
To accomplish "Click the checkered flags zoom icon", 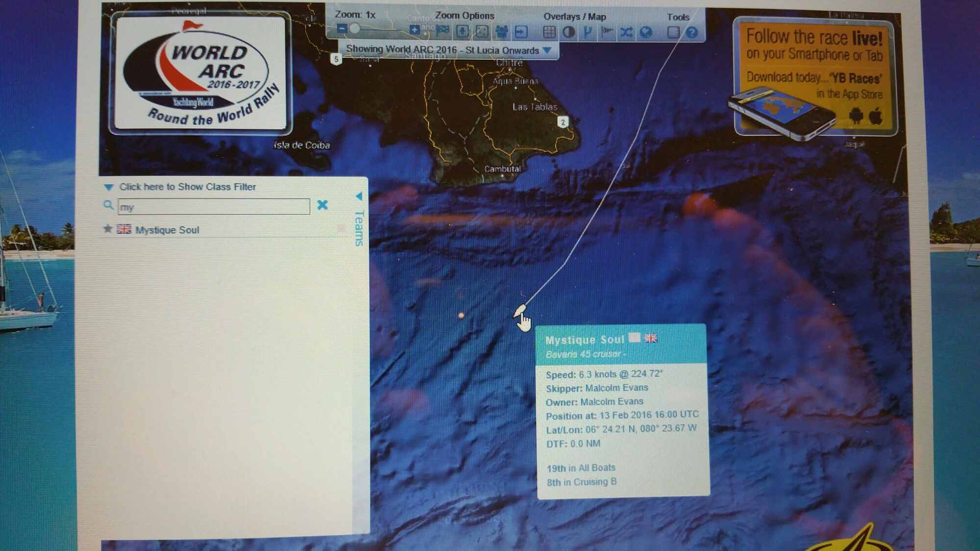I will tap(443, 31).
